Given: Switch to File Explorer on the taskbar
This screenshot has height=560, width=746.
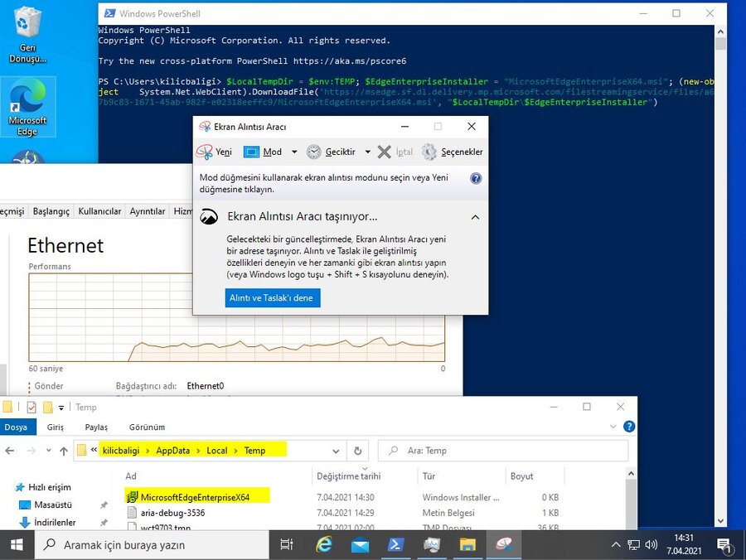Looking at the screenshot, I should (467, 545).
